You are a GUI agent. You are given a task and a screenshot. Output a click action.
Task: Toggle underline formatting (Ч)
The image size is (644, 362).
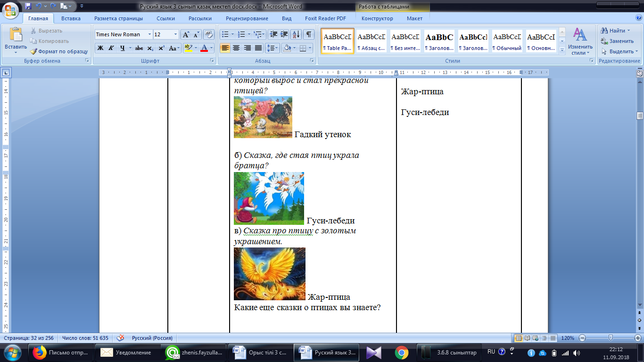tap(123, 48)
